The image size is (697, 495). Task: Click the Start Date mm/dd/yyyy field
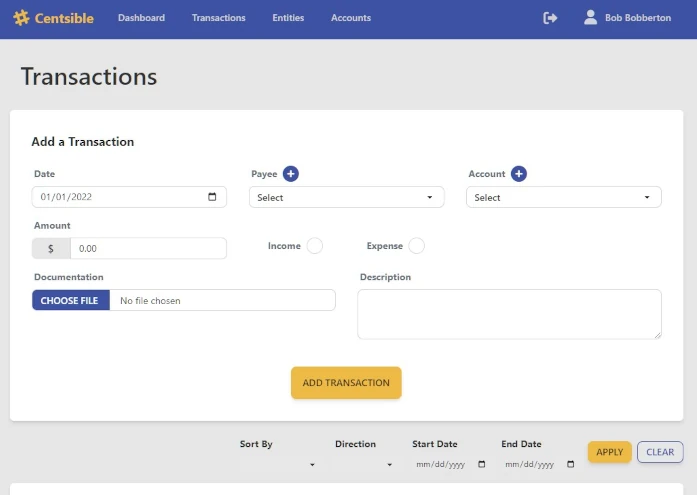(449, 464)
